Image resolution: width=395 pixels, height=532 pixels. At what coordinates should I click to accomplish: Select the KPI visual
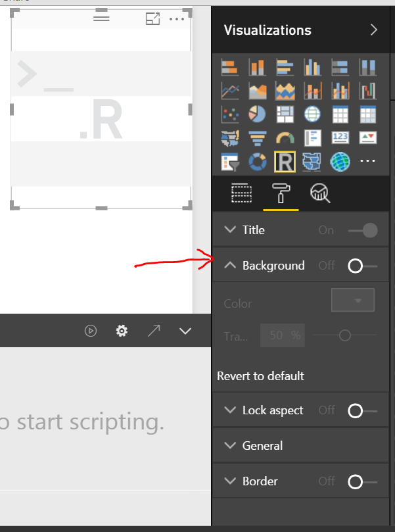point(368,138)
